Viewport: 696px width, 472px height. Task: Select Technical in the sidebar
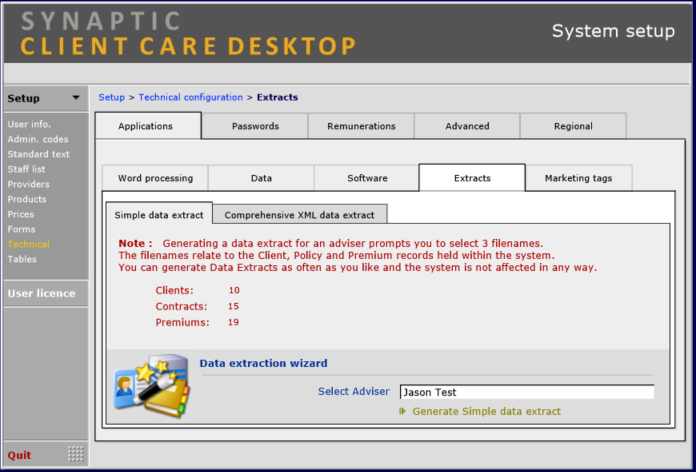click(28, 244)
